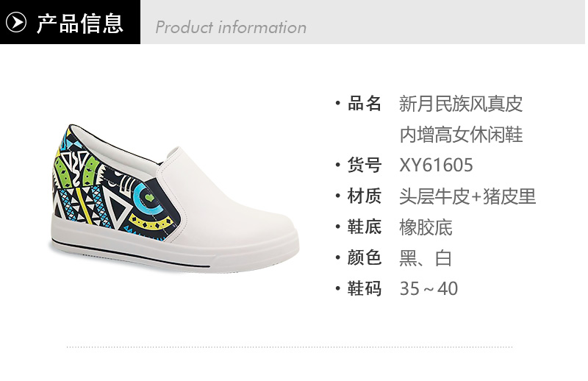The height and width of the screenshot is (381, 588).
Task: Click the 货号 label
Action: [x=364, y=165]
